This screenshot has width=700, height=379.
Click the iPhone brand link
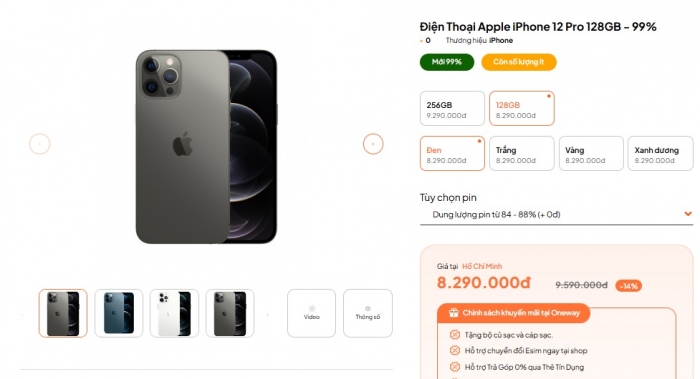[x=501, y=41]
